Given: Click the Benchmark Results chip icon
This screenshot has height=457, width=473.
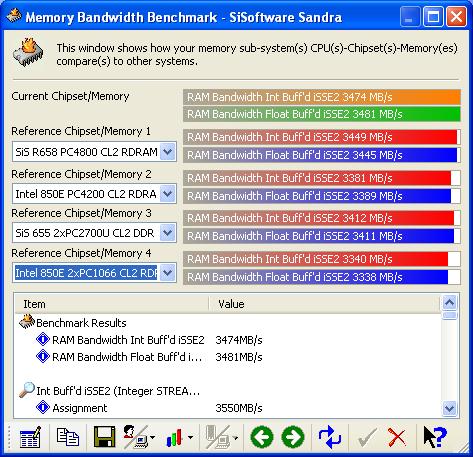Looking at the screenshot, I should (27, 322).
